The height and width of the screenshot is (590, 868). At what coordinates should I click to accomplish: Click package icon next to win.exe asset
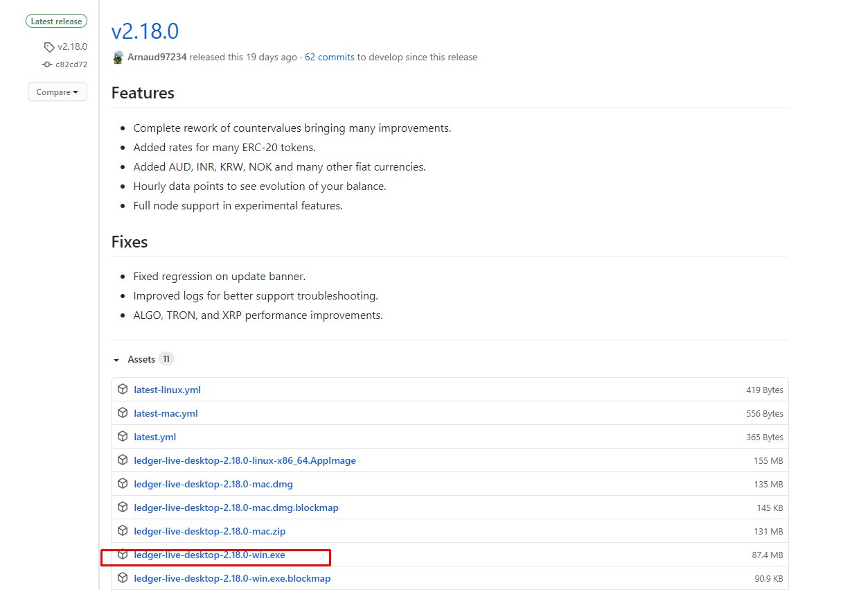point(123,555)
